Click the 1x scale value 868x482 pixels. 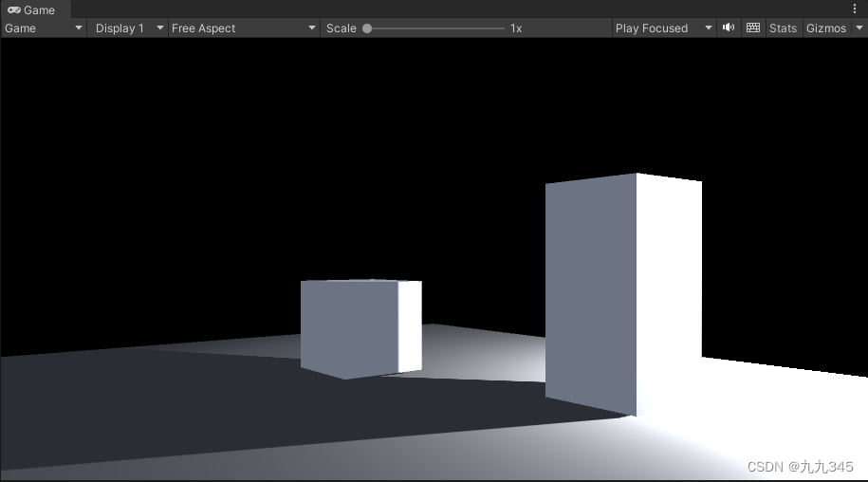[516, 28]
